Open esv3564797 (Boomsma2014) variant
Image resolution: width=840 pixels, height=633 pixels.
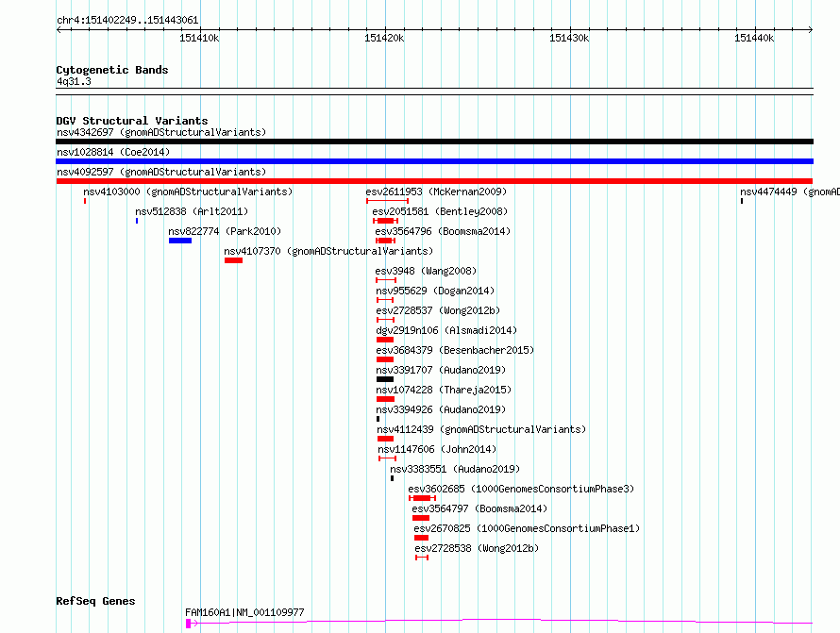(479, 508)
